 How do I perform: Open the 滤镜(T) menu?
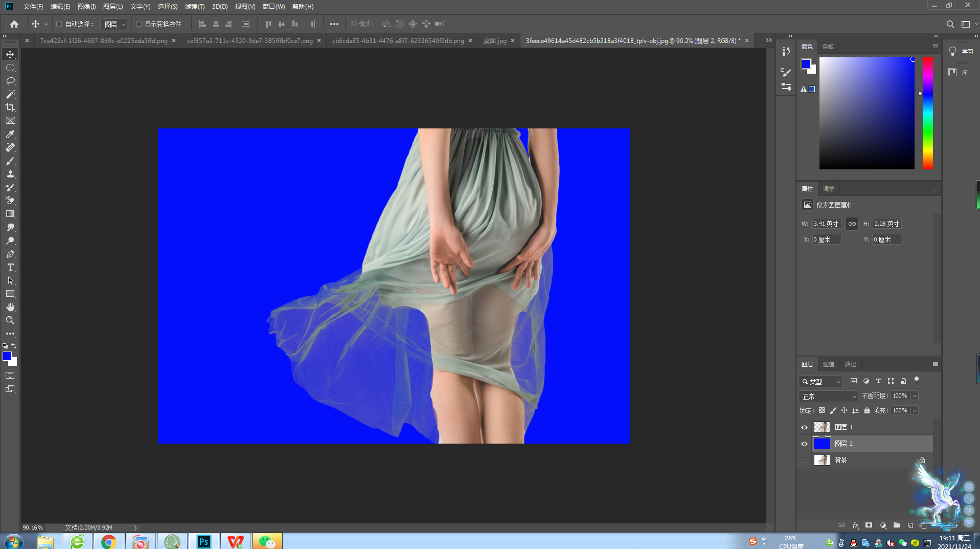pyautogui.click(x=194, y=7)
